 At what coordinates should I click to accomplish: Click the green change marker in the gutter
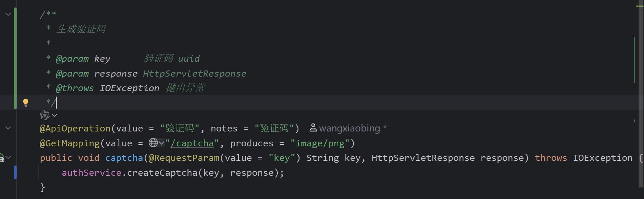pos(15,58)
